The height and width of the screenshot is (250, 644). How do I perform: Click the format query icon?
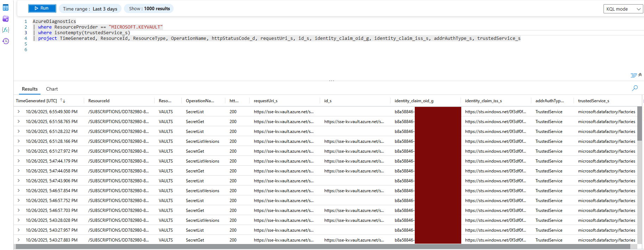[x=633, y=75]
